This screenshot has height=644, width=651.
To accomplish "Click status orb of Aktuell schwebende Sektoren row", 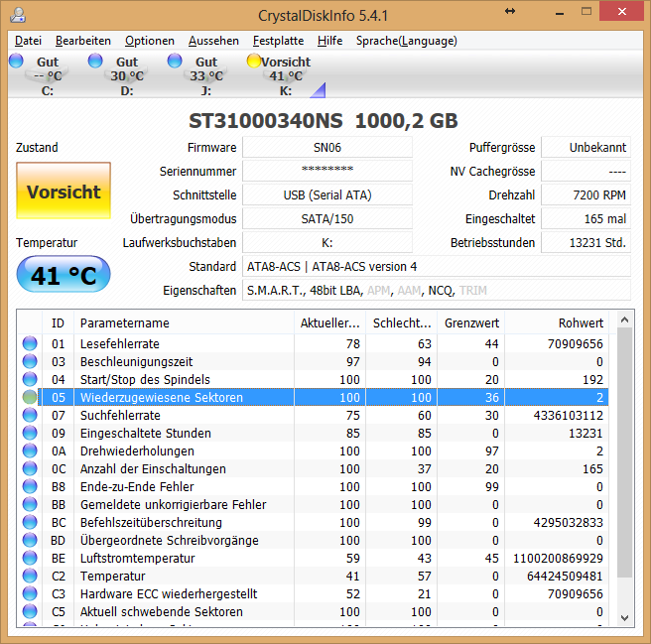I will coord(30,611).
